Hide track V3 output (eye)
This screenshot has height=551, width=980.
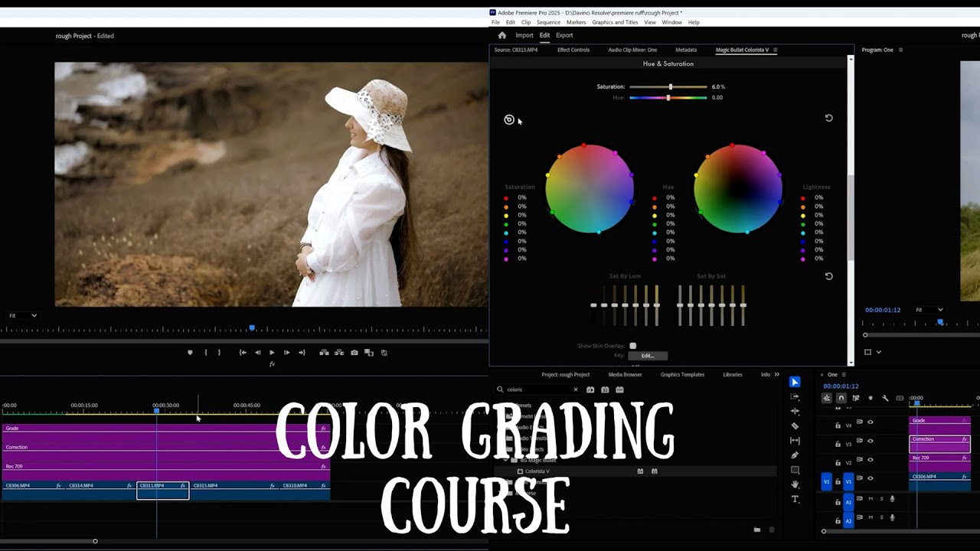[x=871, y=441]
